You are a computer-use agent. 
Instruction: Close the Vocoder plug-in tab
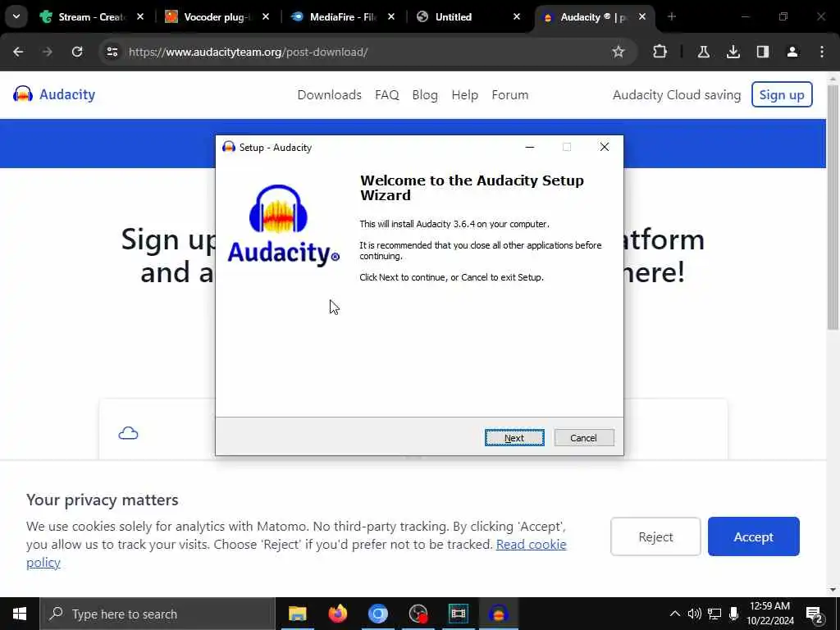click(266, 17)
